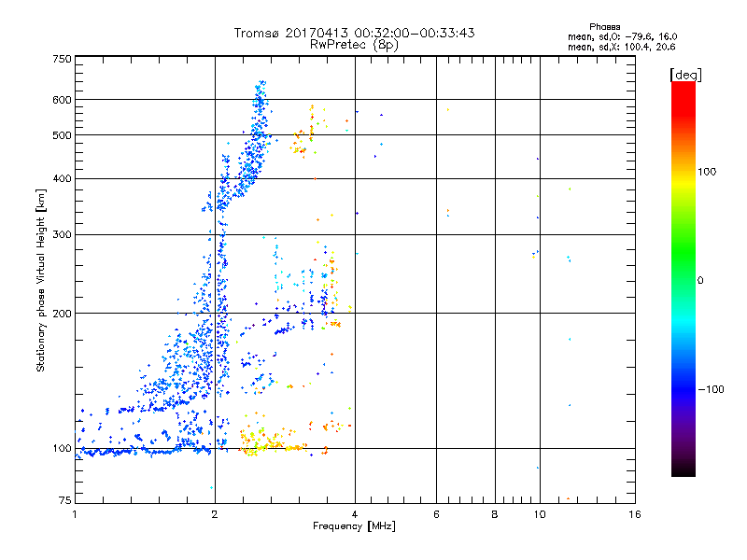The height and width of the screenshot is (560, 747).
Task: Click the x-axis tick label "4"
Action: 355,514
